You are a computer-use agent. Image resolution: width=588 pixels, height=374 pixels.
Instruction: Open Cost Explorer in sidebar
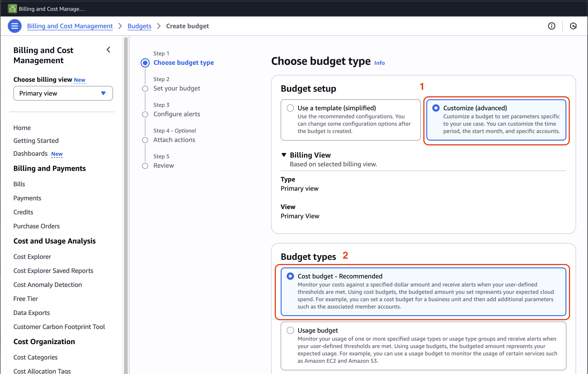pyautogui.click(x=32, y=257)
